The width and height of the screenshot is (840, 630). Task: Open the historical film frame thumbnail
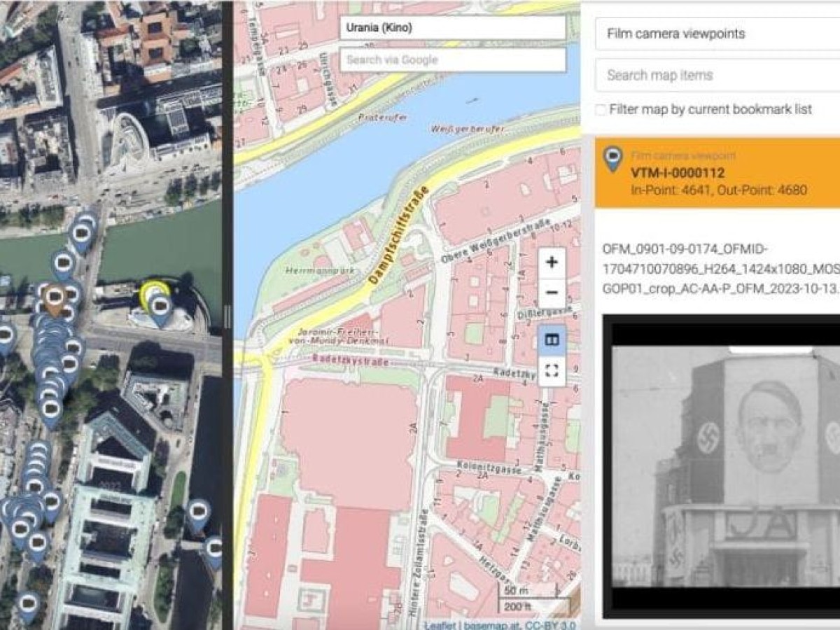click(724, 465)
